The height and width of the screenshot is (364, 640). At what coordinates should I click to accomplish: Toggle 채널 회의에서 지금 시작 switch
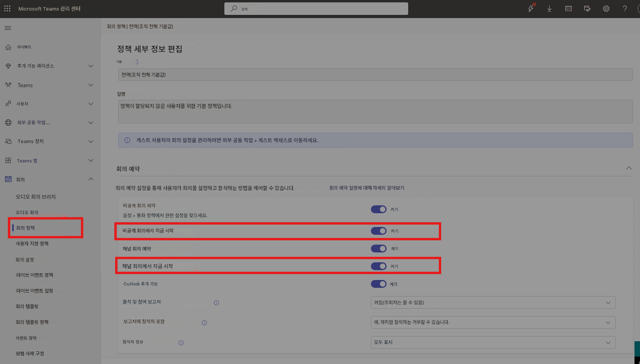coord(379,266)
